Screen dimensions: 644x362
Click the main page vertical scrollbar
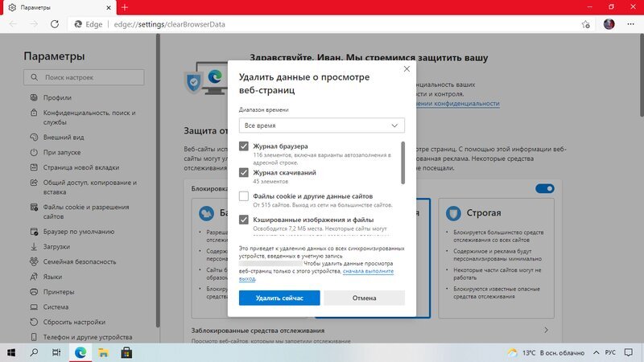[642, 76]
